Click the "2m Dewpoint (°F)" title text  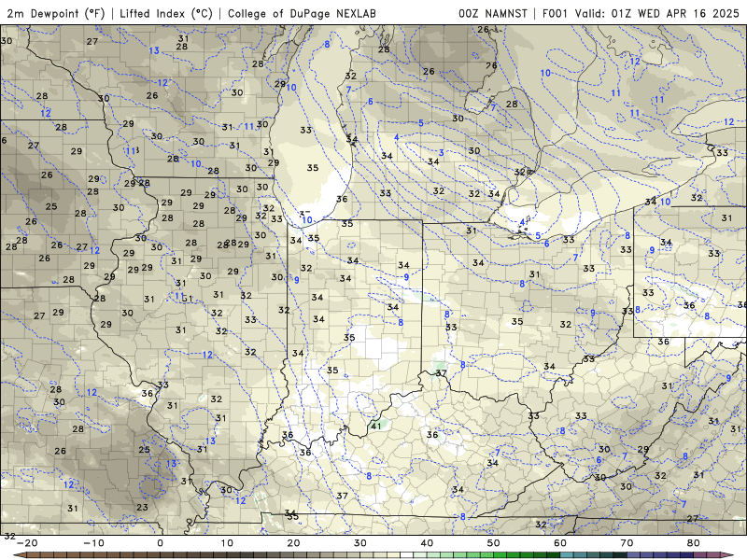(x=56, y=14)
